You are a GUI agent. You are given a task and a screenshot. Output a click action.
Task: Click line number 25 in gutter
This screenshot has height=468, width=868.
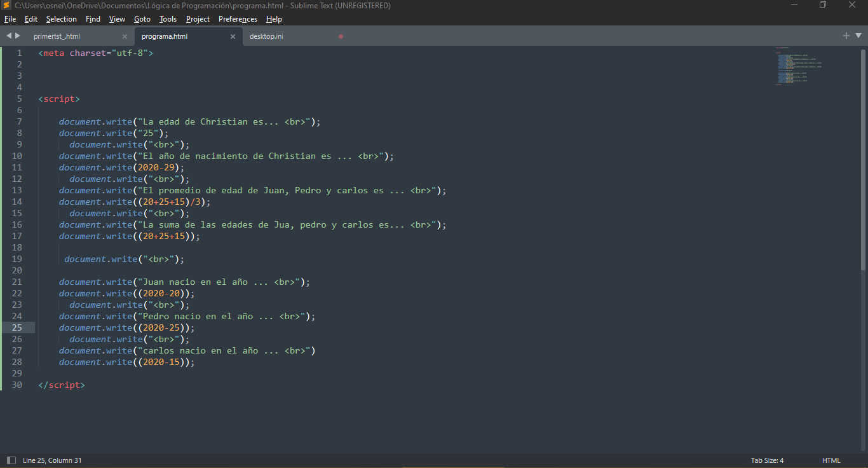point(17,327)
